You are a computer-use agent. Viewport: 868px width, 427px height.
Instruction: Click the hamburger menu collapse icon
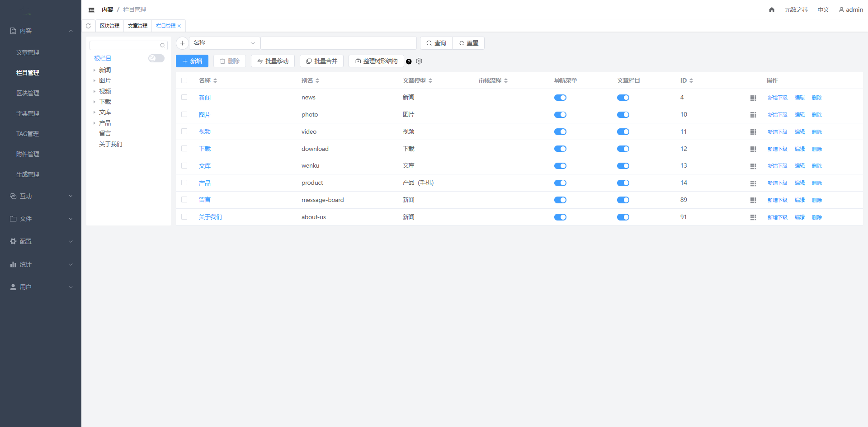click(x=91, y=9)
